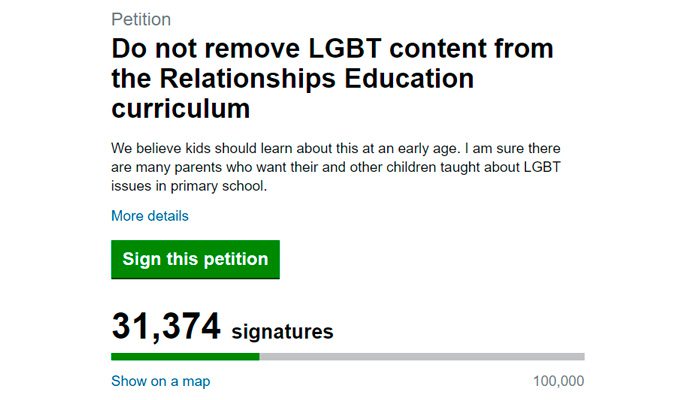Click the 100,000 target number

559,381
